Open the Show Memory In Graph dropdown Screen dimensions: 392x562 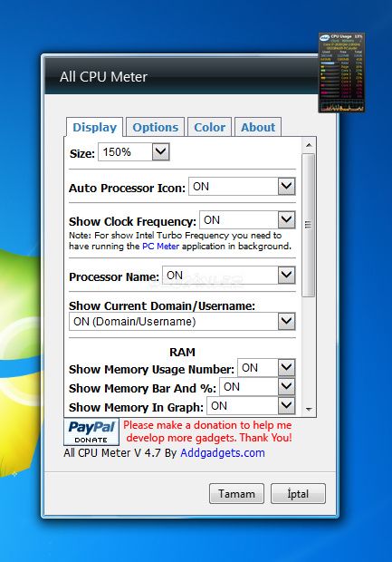[251, 405]
